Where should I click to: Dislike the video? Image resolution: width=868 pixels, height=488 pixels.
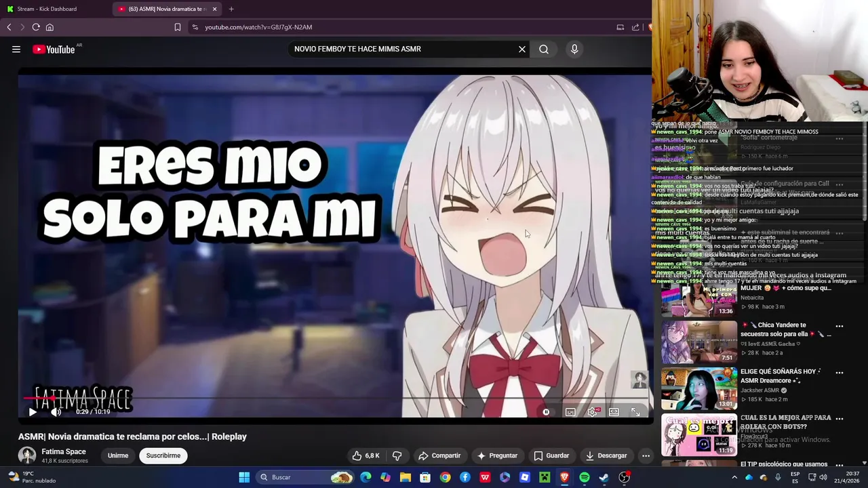click(x=397, y=455)
